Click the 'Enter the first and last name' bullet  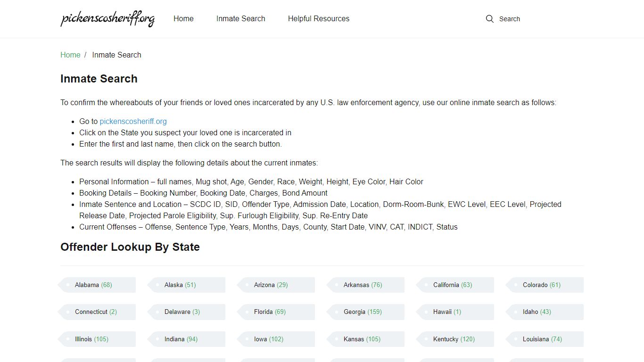coord(181,144)
